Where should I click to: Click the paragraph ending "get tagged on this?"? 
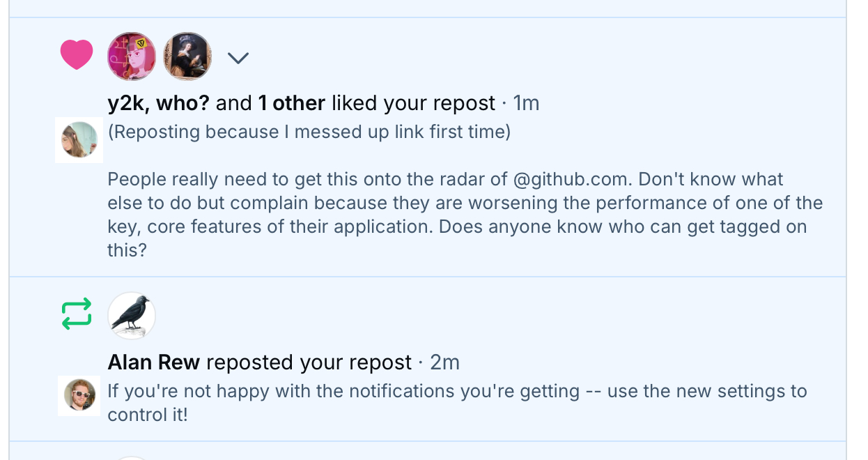(x=465, y=215)
